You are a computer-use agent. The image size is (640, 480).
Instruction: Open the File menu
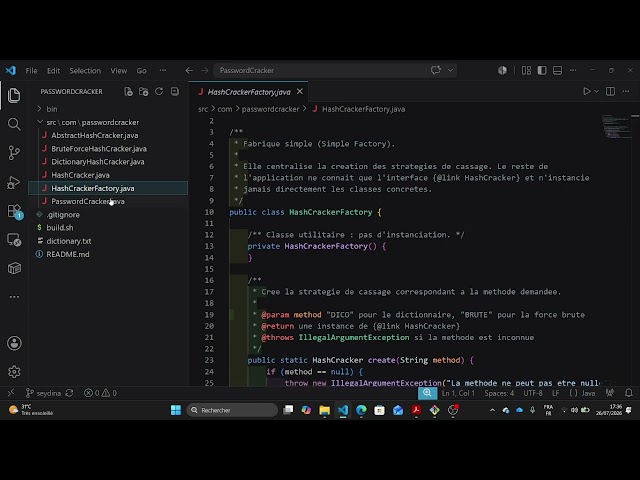click(31, 71)
